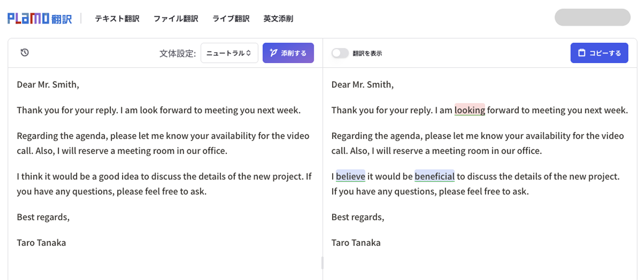Open the テキスト翻訳 tab
This screenshot has width=644, height=280.
(x=117, y=19)
